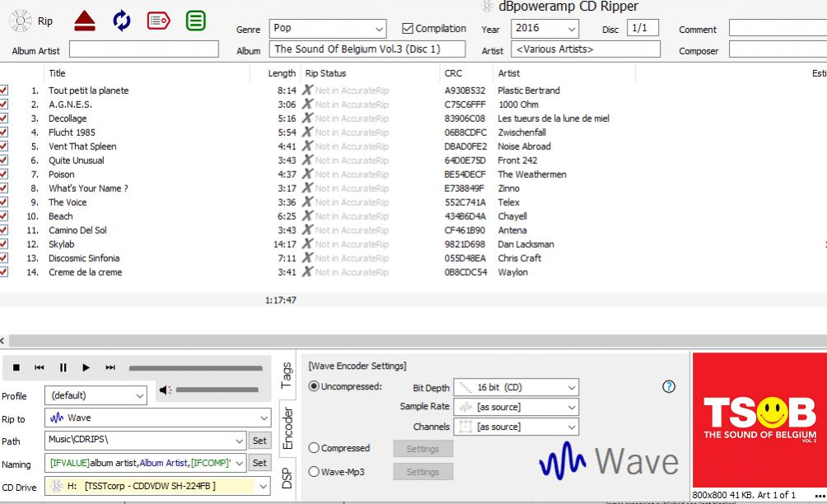The width and height of the screenshot is (827, 504).
Task: Select the Compressed radio option
Action: 314,448
